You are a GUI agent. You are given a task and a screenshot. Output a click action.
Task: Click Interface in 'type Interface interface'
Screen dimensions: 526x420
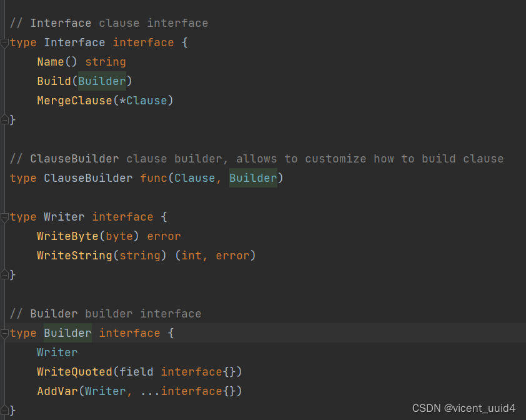[74, 42]
